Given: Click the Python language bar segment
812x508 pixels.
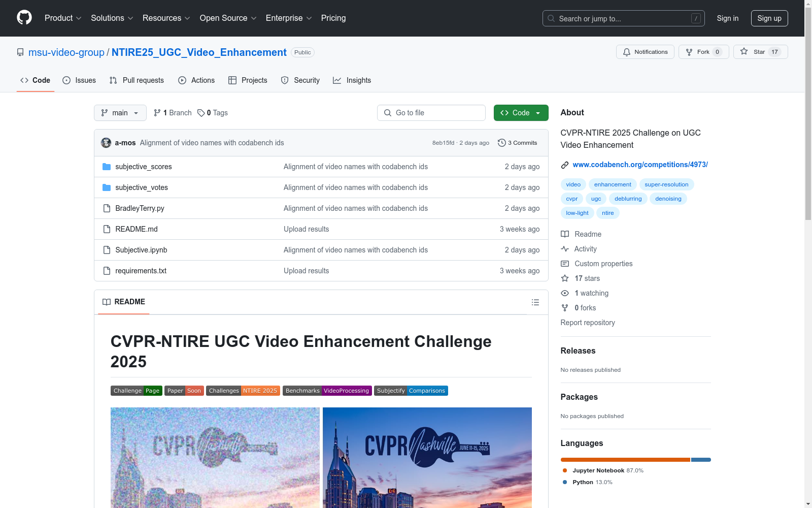Looking at the screenshot, I should tap(701, 460).
